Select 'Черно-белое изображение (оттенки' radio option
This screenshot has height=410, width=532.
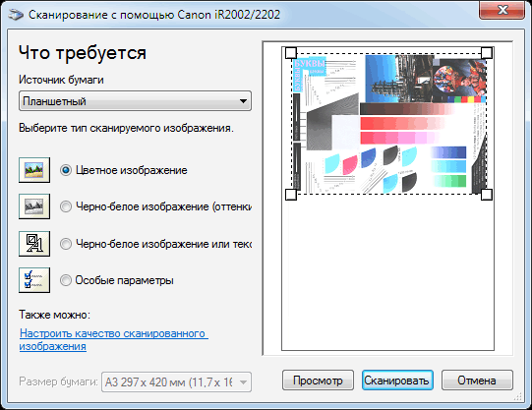click(66, 206)
